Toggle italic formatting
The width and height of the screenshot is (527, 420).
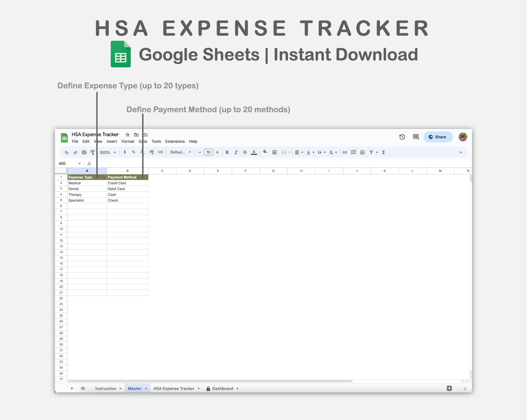(x=236, y=152)
